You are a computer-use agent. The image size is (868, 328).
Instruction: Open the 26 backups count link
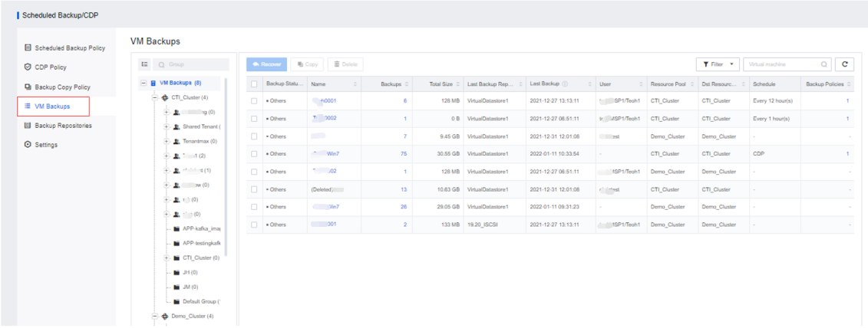(404, 207)
